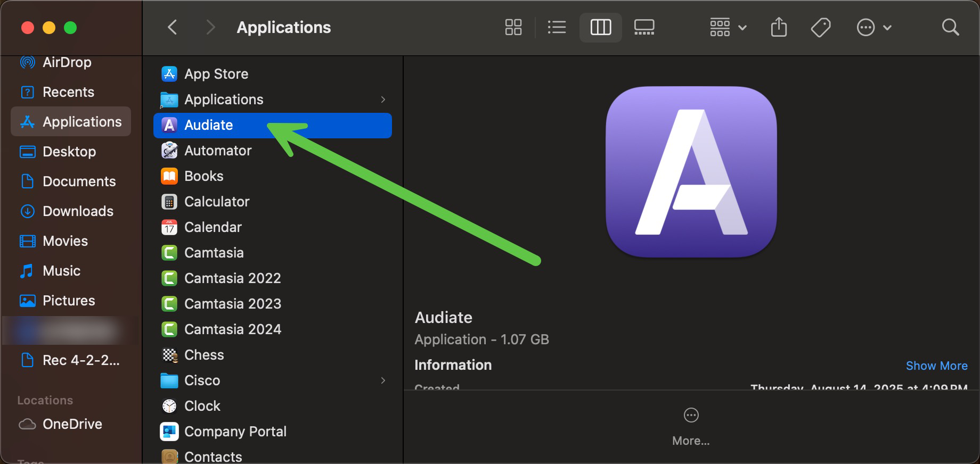Switch to icon view
Screen dimensions: 980x464
[x=513, y=27]
